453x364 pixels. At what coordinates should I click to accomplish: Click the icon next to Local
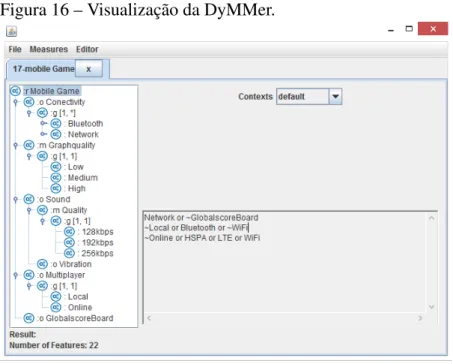[56, 296]
